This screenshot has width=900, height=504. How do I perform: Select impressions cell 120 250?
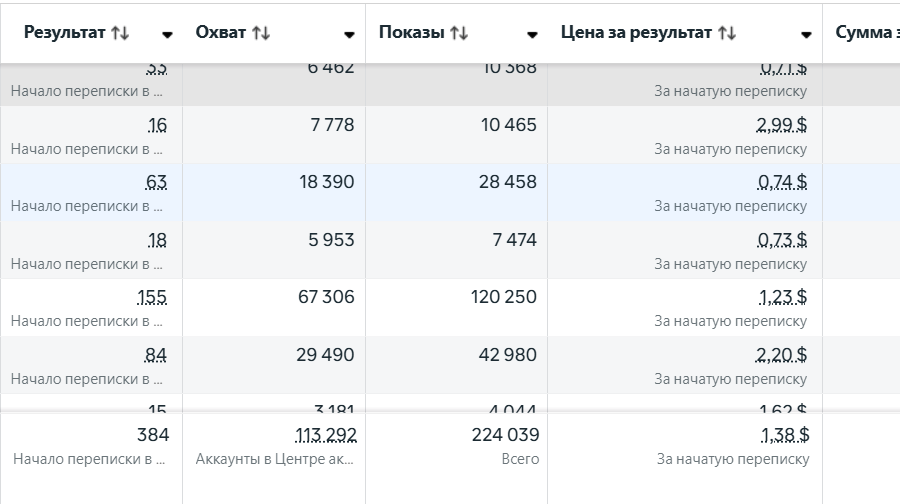503,297
